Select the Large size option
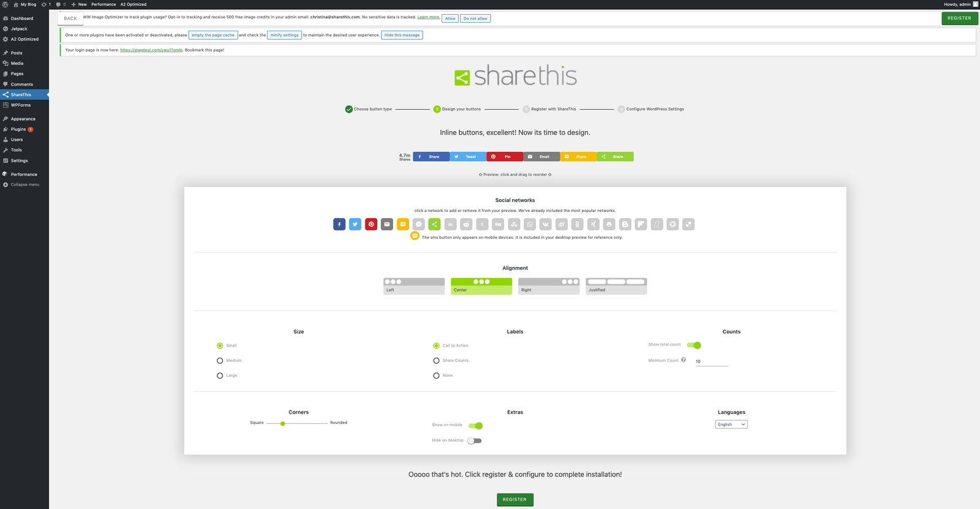The width and height of the screenshot is (980, 509). click(220, 375)
